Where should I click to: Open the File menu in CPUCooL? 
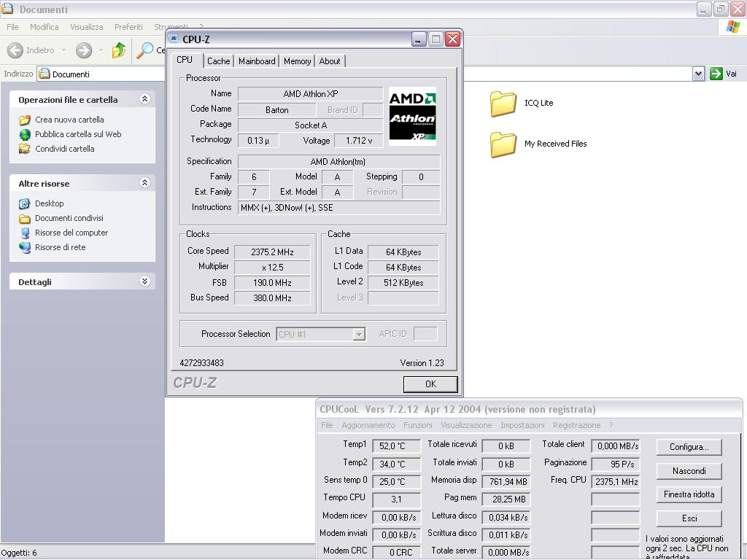(x=327, y=425)
